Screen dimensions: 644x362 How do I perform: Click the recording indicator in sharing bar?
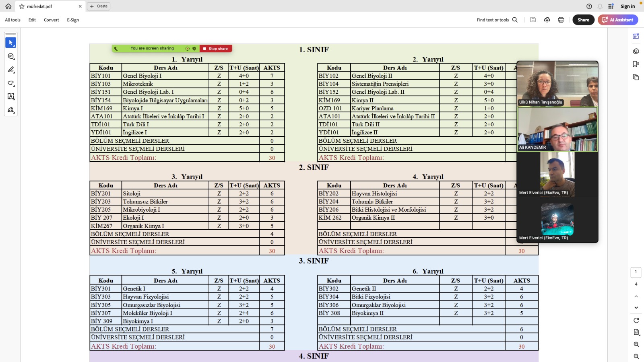pyautogui.click(x=188, y=49)
